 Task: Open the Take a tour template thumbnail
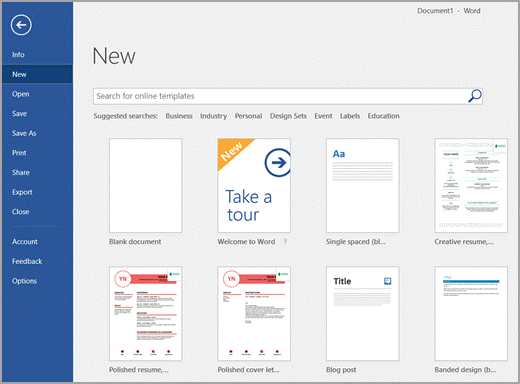point(254,186)
